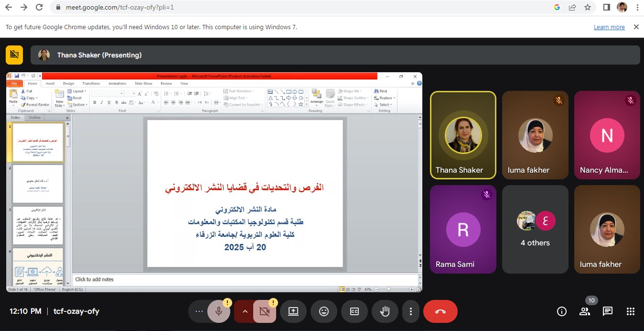The image size is (644, 331).
Task: Open the send a reaction emoji button
Action: (324, 311)
